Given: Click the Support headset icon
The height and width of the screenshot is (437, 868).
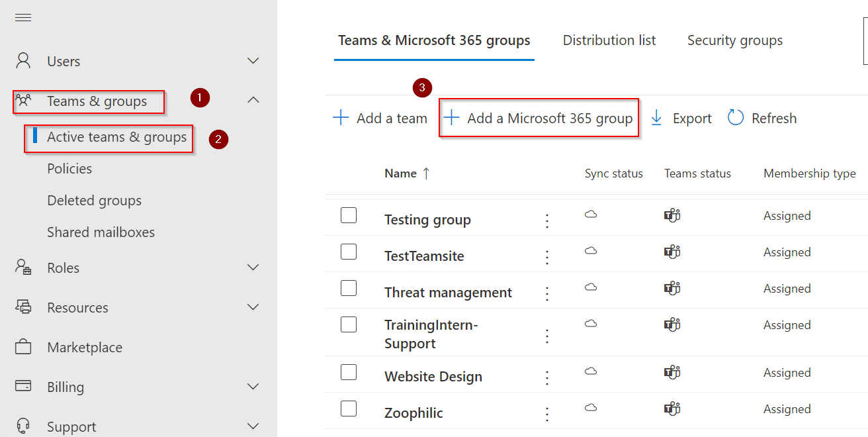Looking at the screenshot, I should [22, 426].
